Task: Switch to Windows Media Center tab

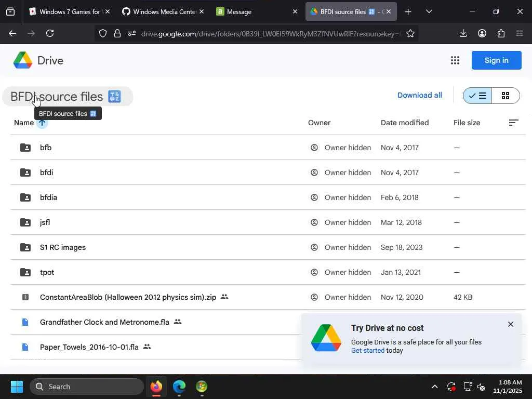Action: point(163,11)
